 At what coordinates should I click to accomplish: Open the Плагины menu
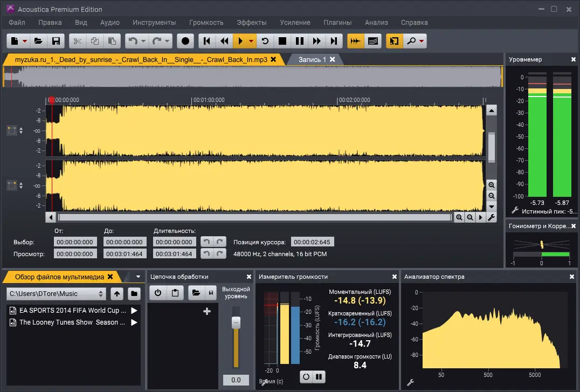point(337,23)
